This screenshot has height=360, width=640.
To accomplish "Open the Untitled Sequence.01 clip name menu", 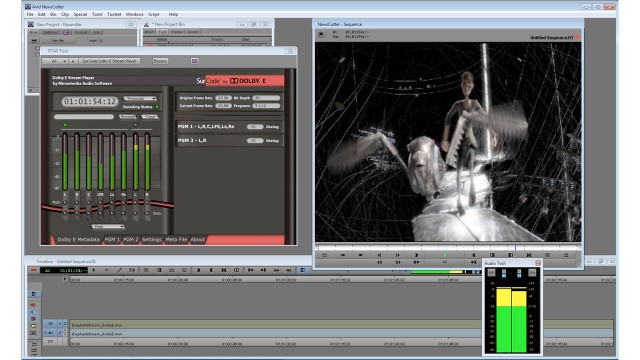I will coord(551,38).
